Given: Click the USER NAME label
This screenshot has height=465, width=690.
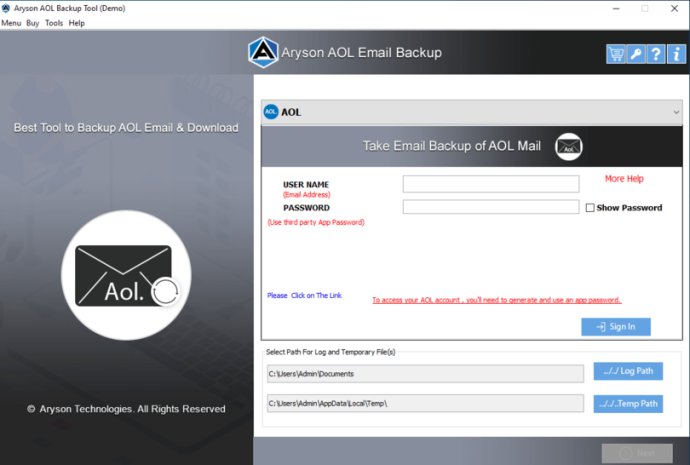Looking at the screenshot, I should pos(306,184).
